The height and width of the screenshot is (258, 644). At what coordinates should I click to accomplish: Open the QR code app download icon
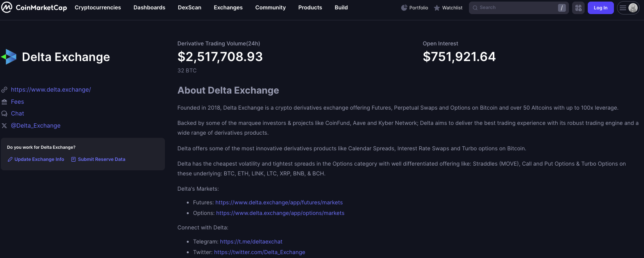pyautogui.click(x=578, y=8)
